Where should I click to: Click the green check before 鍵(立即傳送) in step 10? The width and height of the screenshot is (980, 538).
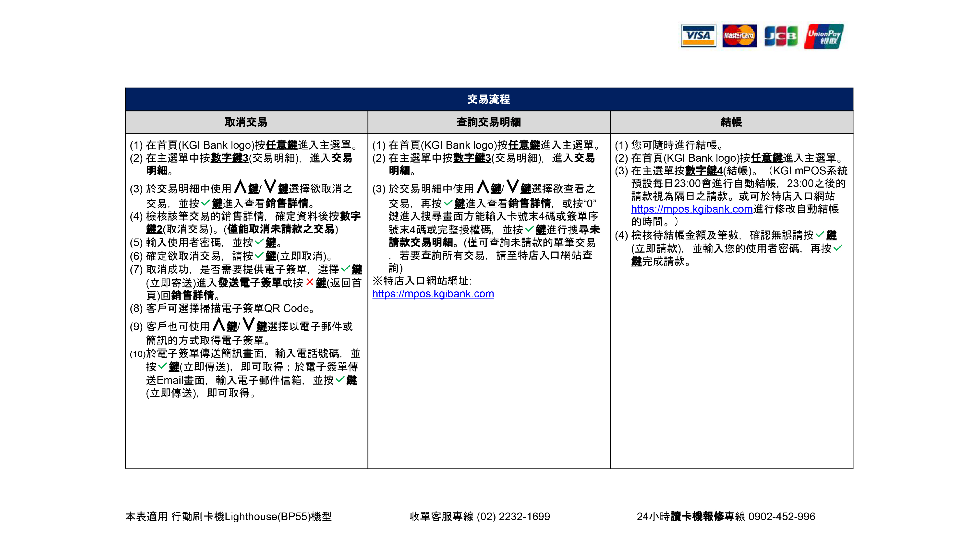pyautogui.click(x=162, y=366)
